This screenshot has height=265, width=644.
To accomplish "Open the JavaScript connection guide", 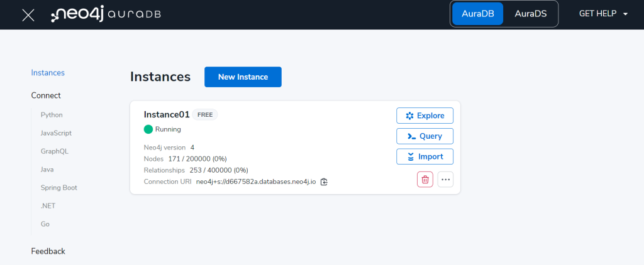I will [x=56, y=133].
